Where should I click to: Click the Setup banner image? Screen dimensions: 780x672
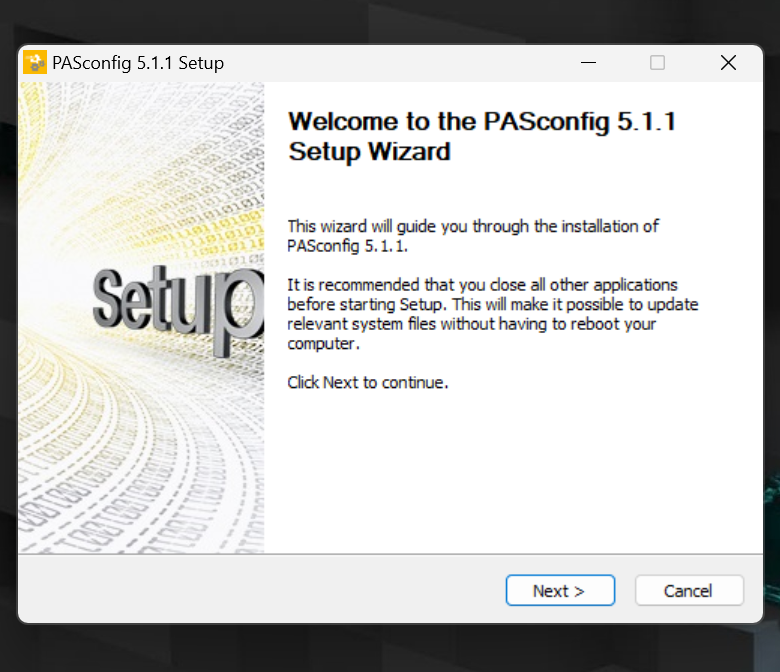tap(141, 317)
